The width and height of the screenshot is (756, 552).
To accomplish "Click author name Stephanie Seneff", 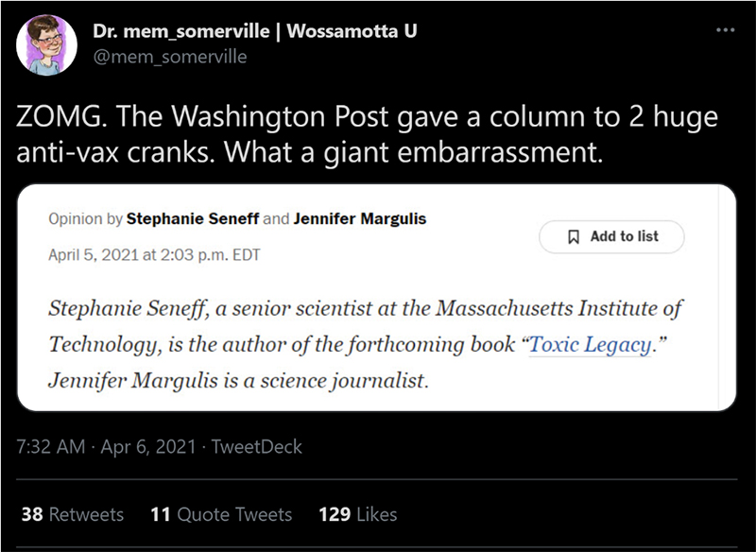I will pos(192,219).
